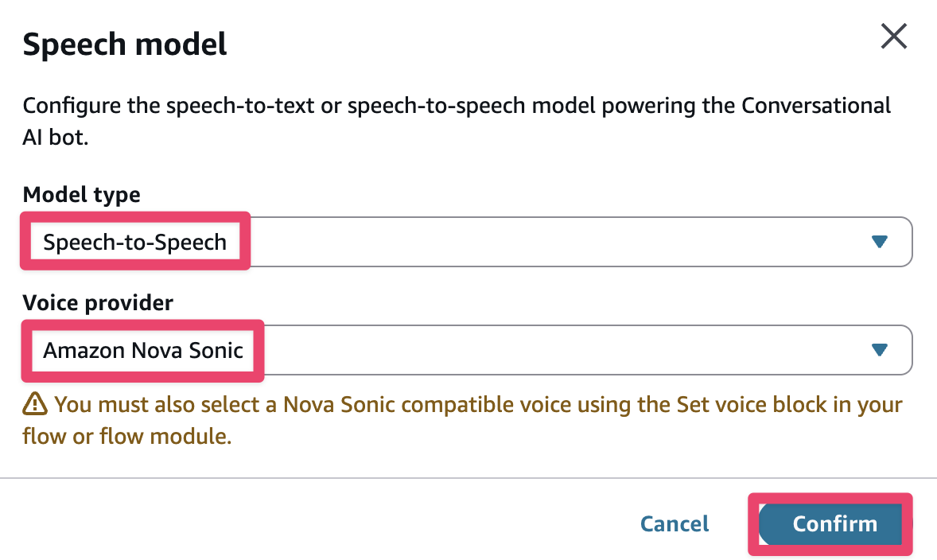The height and width of the screenshot is (560, 937).
Task: Click the warning triangle icon
Action: (x=35, y=405)
